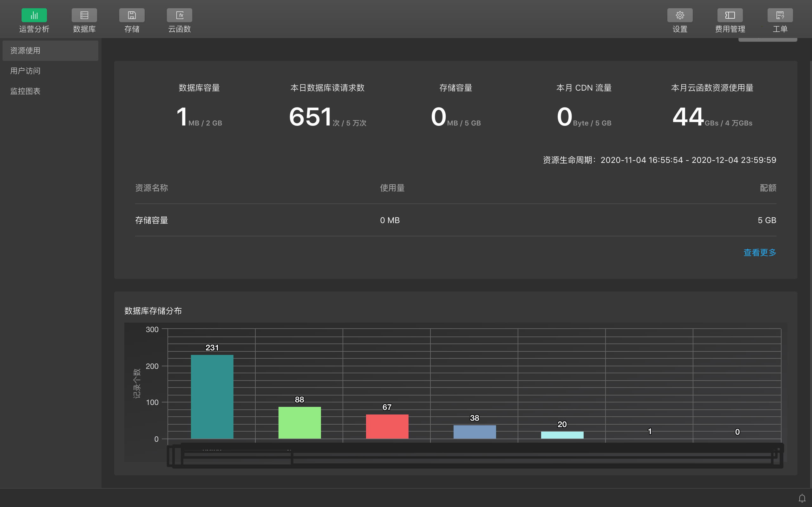Open the 工单 ticket icon
The height and width of the screenshot is (507, 812).
[x=780, y=16]
